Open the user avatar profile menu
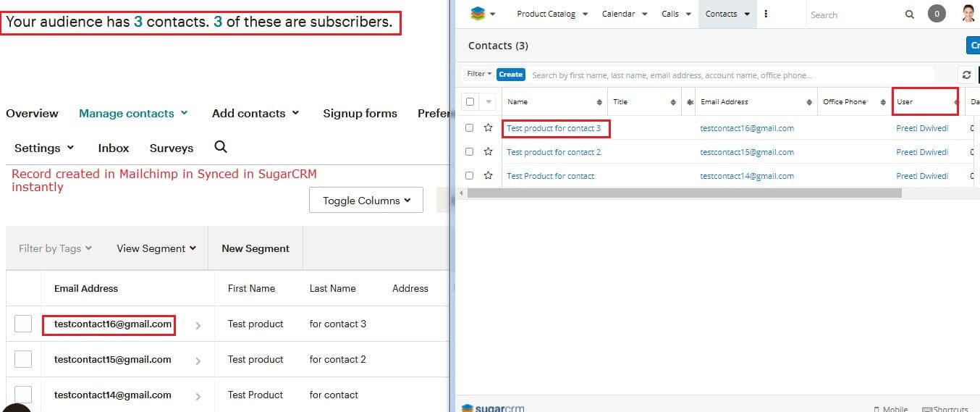This screenshot has width=980, height=412. coord(968,13)
